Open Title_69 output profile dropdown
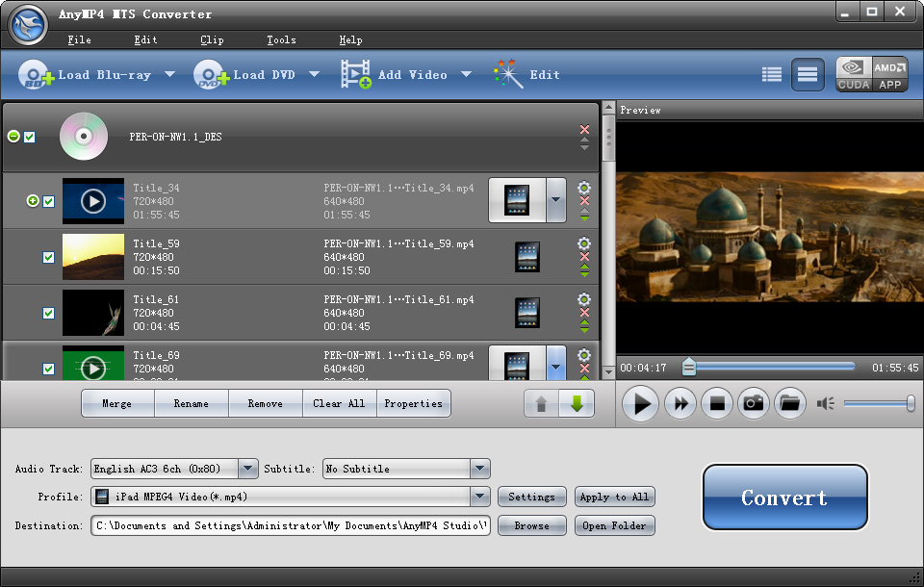924x587 pixels. (x=555, y=363)
